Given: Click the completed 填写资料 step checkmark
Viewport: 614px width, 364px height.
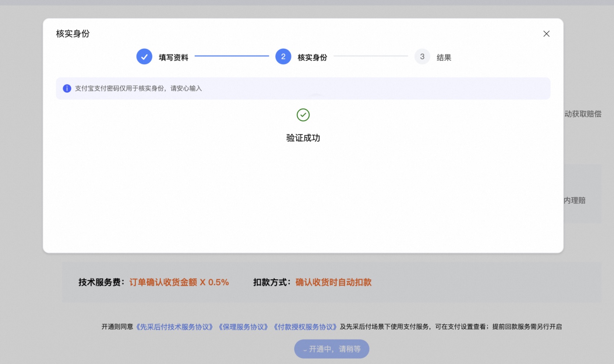Looking at the screenshot, I should [144, 57].
